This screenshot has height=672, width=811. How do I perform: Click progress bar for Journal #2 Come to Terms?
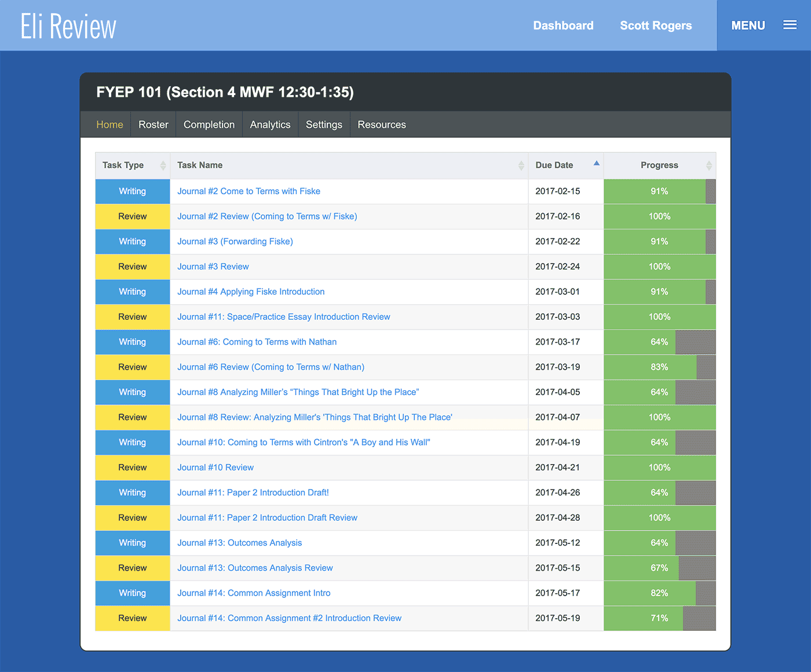point(660,191)
